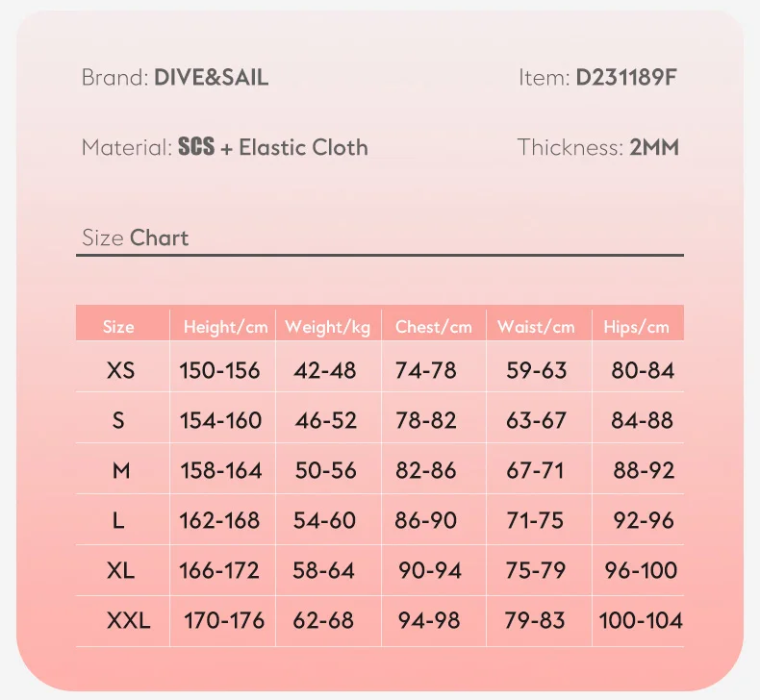This screenshot has width=760, height=700.
Task: Select the weight cell 54-60
Action: click(x=325, y=520)
